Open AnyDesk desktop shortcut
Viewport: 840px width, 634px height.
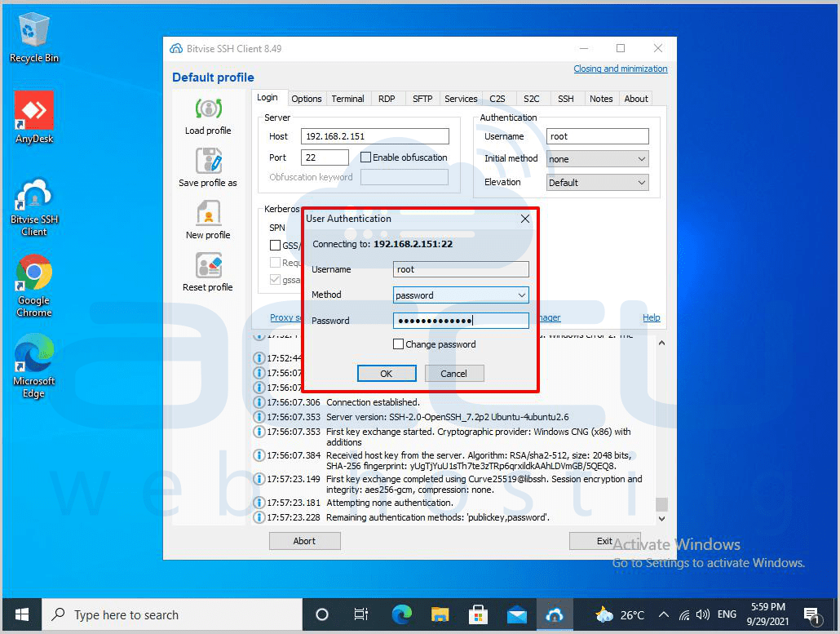(34, 117)
